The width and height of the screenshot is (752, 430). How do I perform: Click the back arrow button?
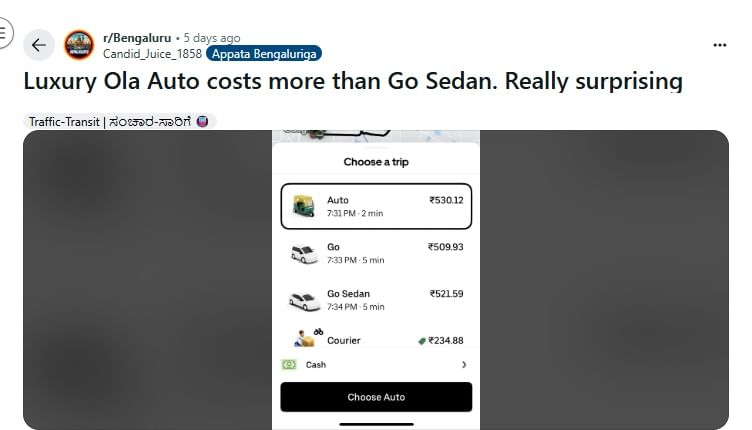[38, 45]
